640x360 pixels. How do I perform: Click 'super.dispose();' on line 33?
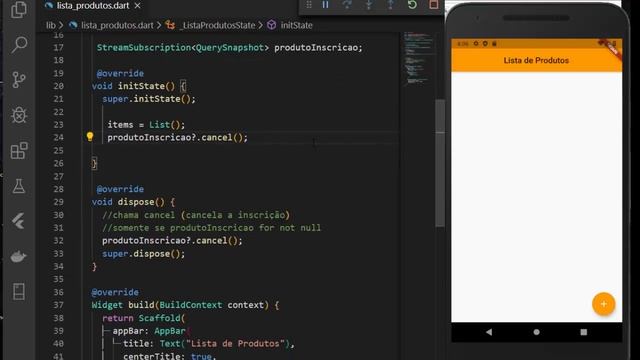tap(144, 253)
